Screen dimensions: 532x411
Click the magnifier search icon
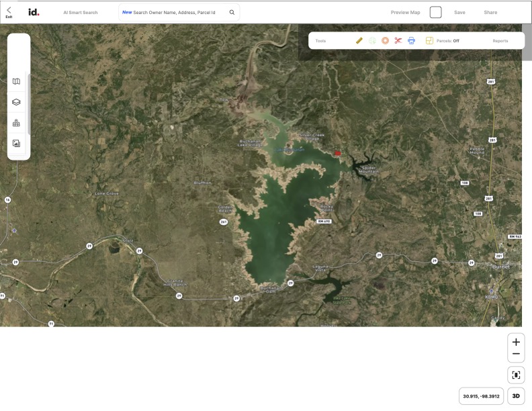[x=232, y=13]
